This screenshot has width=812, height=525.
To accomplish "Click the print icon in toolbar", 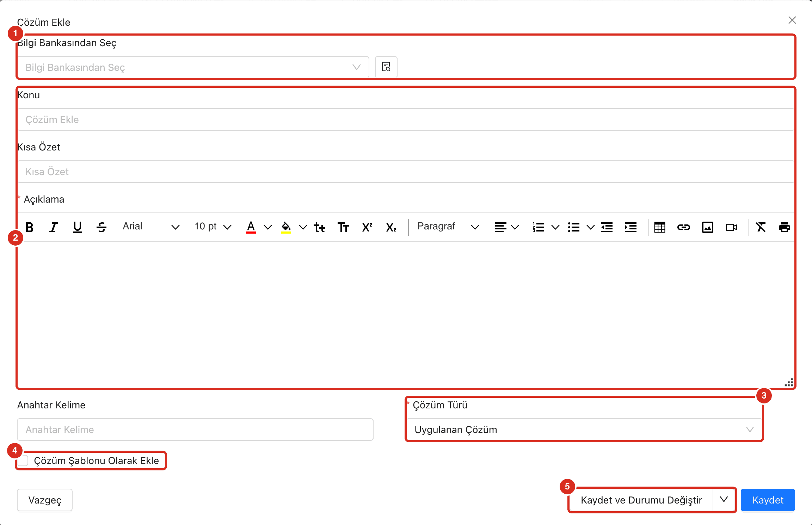I will [x=784, y=227].
